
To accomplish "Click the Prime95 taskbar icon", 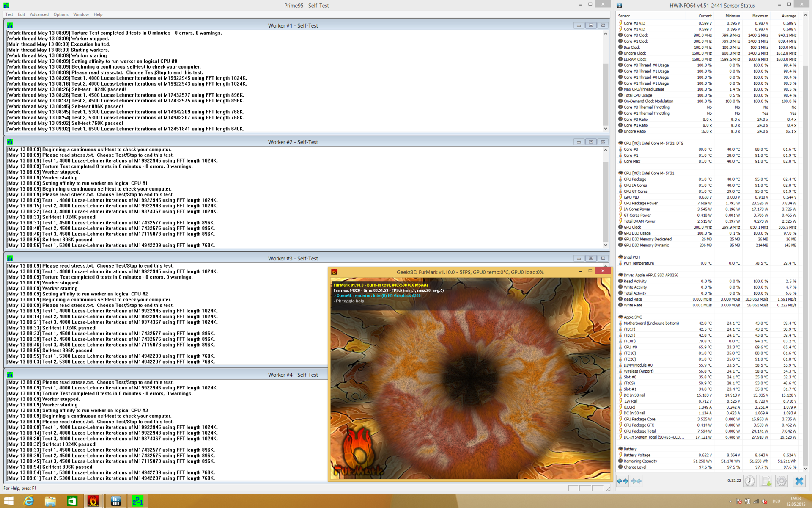I will (x=137, y=501).
